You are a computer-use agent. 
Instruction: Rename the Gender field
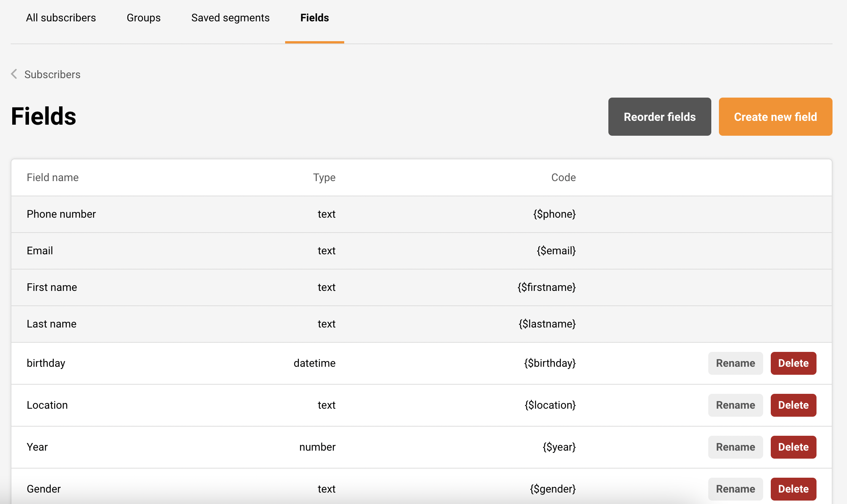point(735,489)
